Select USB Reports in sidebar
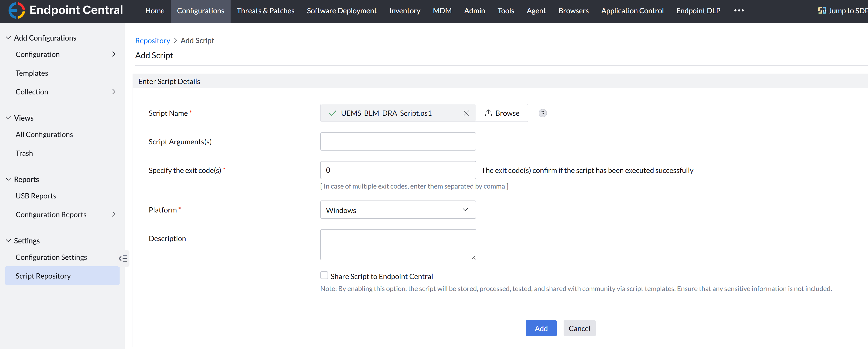Viewport: 868px width, 349px height. pos(36,196)
